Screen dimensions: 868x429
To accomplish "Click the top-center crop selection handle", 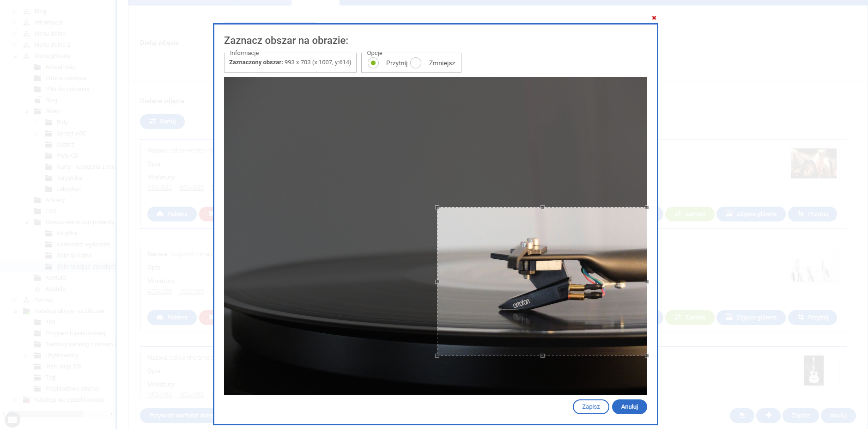I will tap(542, 208).
